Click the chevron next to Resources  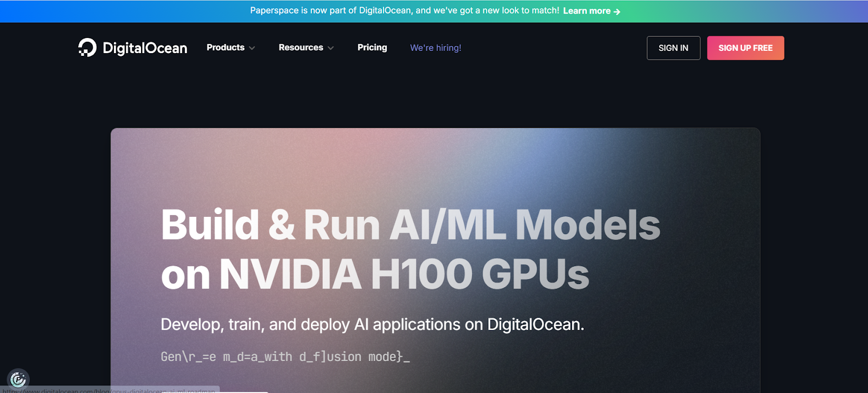[330, 48]
